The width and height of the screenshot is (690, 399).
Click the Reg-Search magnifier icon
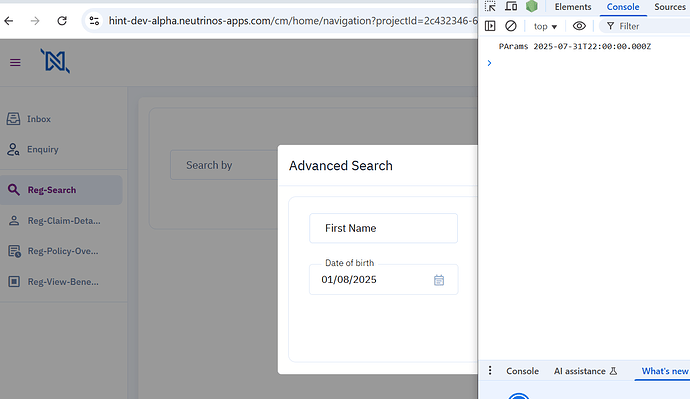14,190
